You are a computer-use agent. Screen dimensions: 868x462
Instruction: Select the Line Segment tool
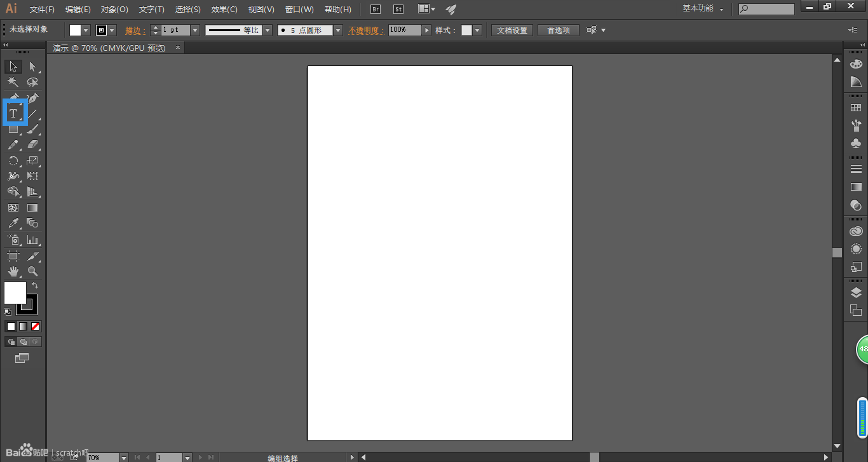pyautogui.click(x=32, y=114)
